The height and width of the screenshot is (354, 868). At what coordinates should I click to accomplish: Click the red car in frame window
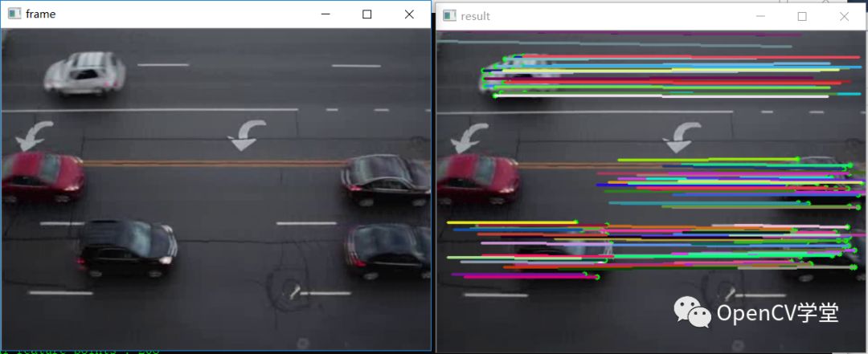pyautogui.click(x=42, y=178)
